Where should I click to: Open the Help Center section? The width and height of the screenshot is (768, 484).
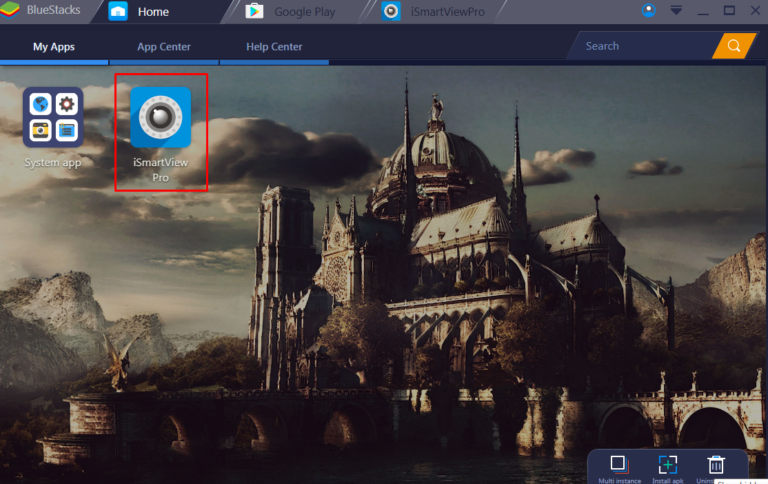[x=274, y=47]
